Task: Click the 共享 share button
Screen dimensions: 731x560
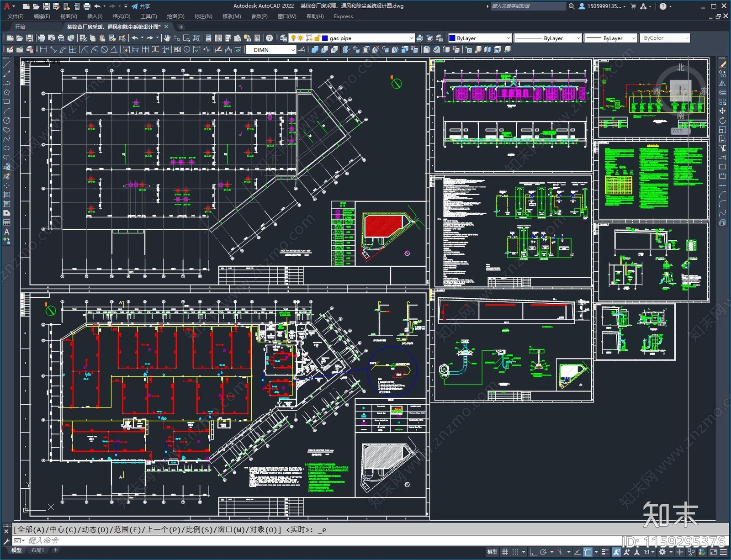Action: click(x=141, y=6)
